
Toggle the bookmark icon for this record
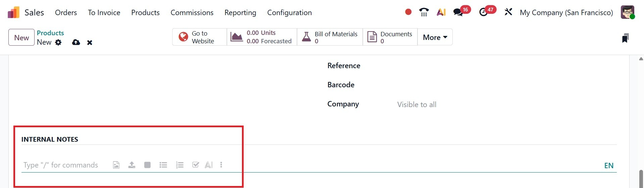[x=625, y=38]
